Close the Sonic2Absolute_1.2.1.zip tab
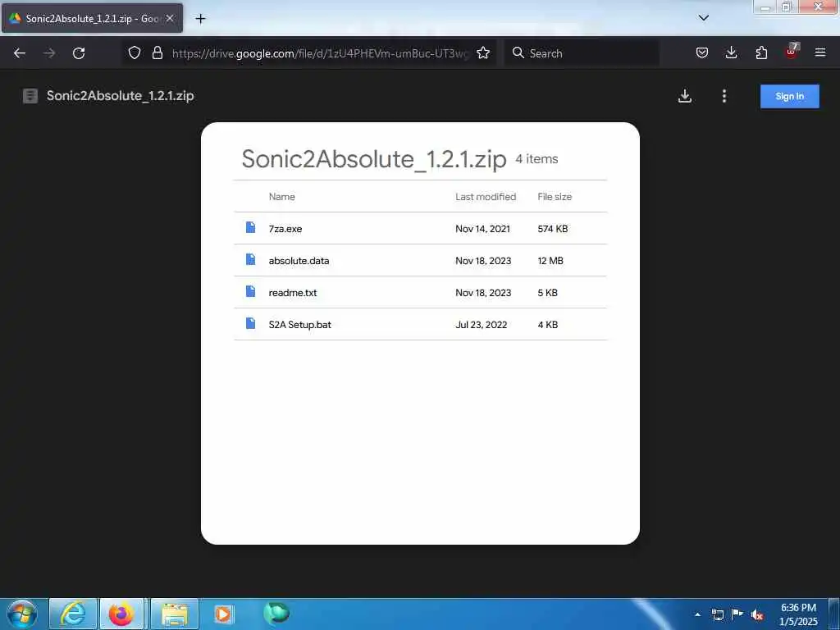The image size is (840, 630). pos(170,18)
